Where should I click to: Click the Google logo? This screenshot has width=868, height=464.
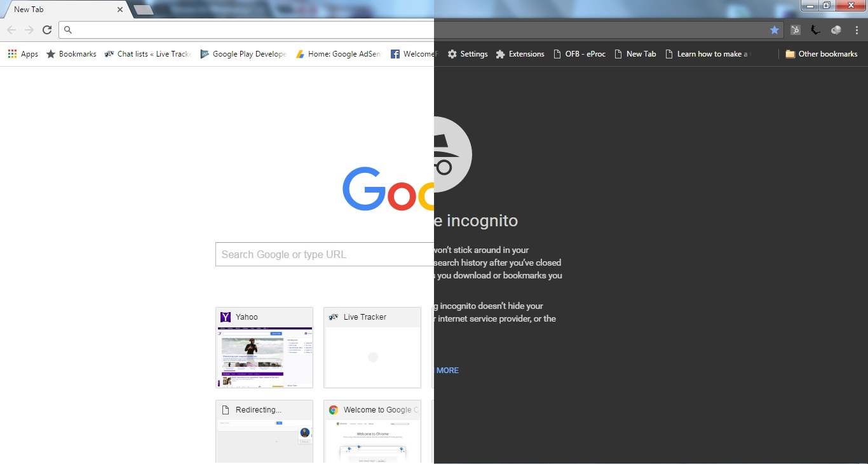388,189
